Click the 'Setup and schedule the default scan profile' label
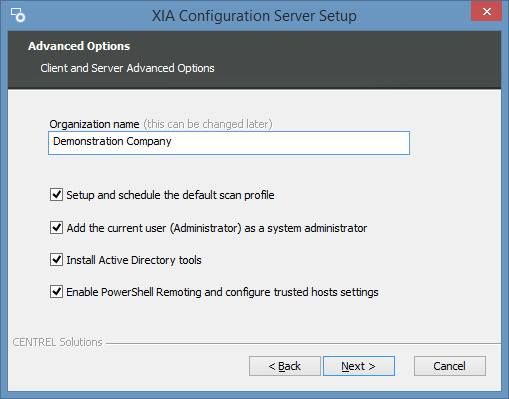The image size is (509, 399). pyautogui.click(x=170, y=195)
